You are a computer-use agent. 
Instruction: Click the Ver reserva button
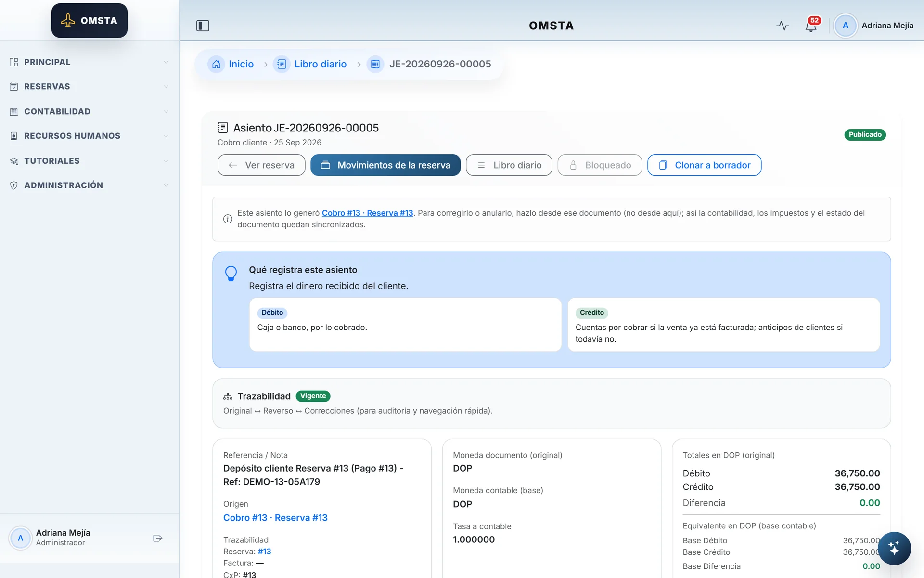[x=261, y=165]
